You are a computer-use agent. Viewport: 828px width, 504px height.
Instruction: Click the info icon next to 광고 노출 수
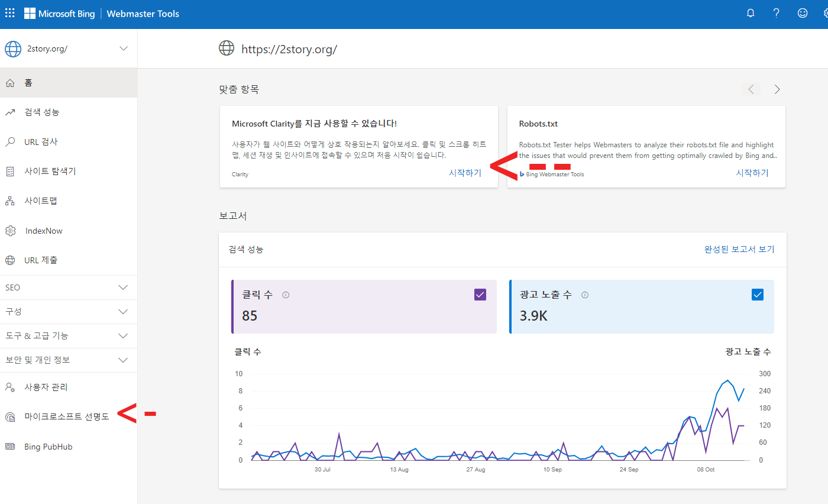tap(585, 295)
